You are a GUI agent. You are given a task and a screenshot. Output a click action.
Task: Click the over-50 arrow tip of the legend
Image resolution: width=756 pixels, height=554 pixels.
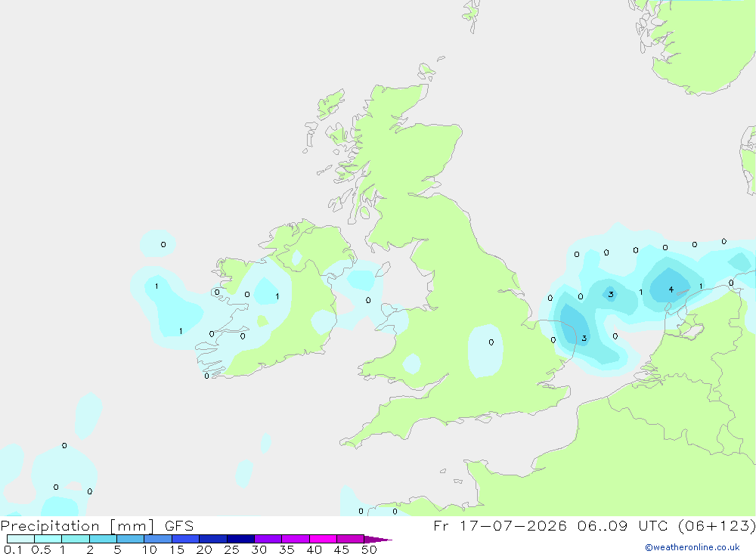(x=377, y=539)
